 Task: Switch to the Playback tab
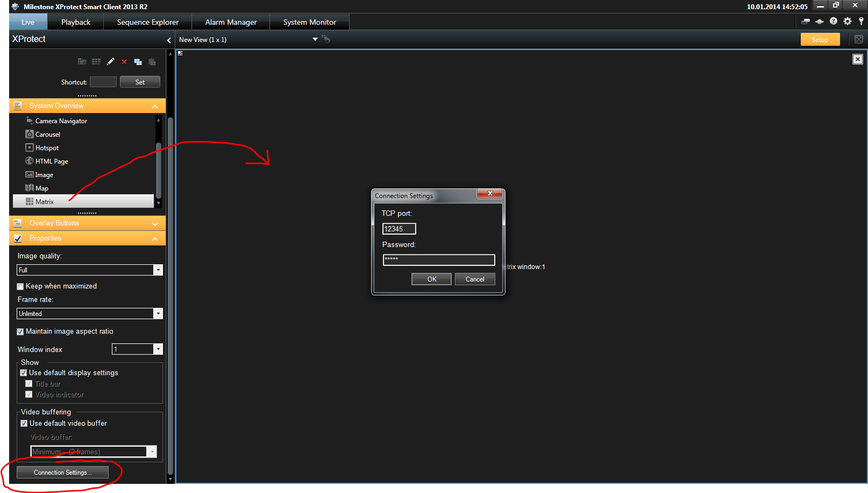click(x=76, y=22)
